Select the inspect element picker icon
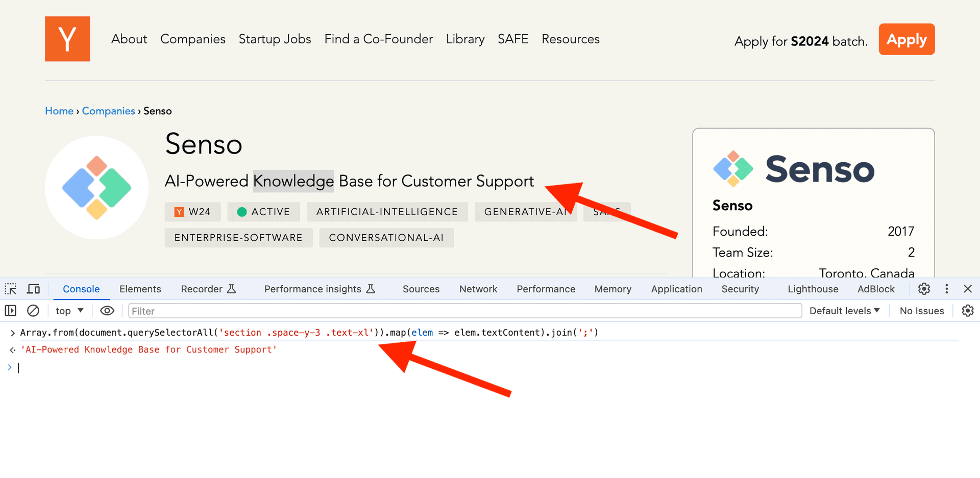 [11, 289]
